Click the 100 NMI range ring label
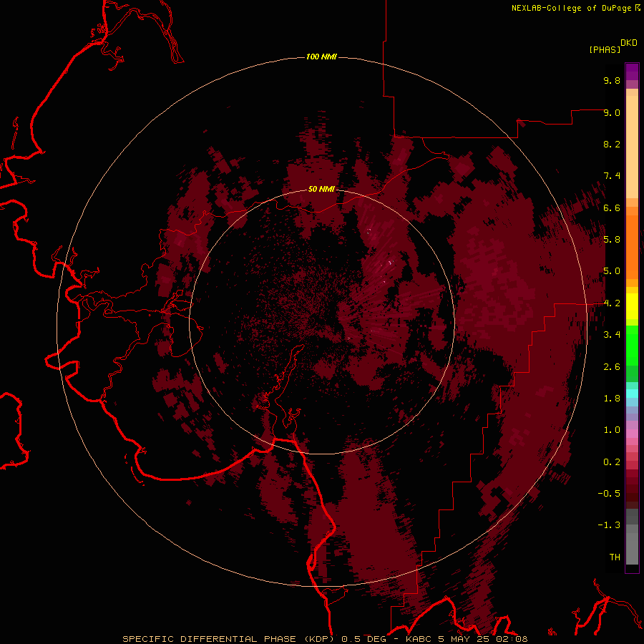Image resolution: width=644 pixels, height=644 pixels. click(x=321, y=57)
